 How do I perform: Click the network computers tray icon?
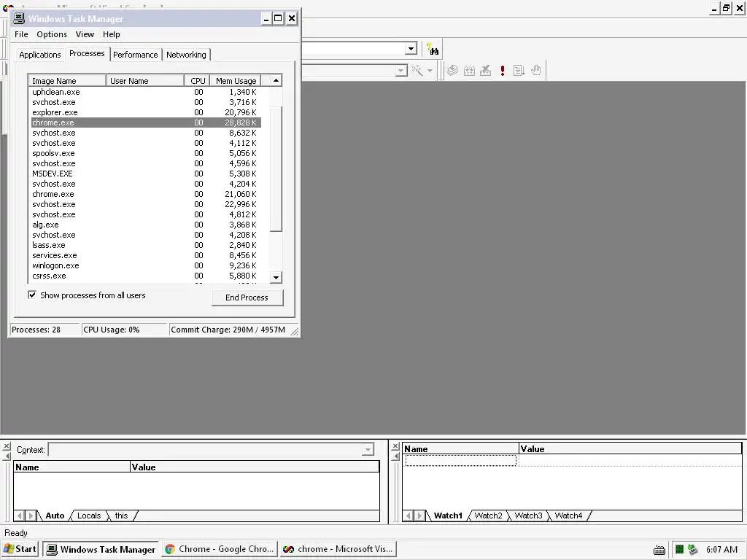click(x=693, y=550)
